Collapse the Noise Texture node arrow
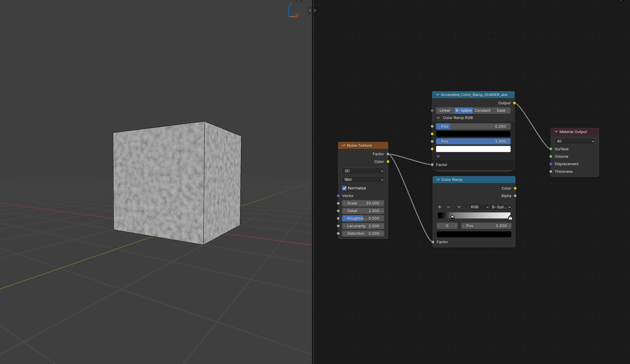The width and height of the screenshot is (630, 364). click(343, 145)
